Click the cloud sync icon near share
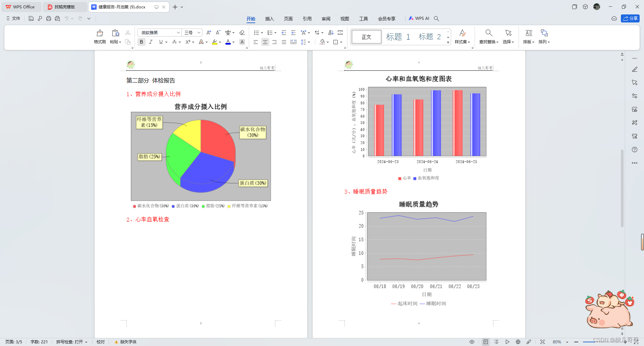Viewport: 644px width, 346px height. (614, 18)
